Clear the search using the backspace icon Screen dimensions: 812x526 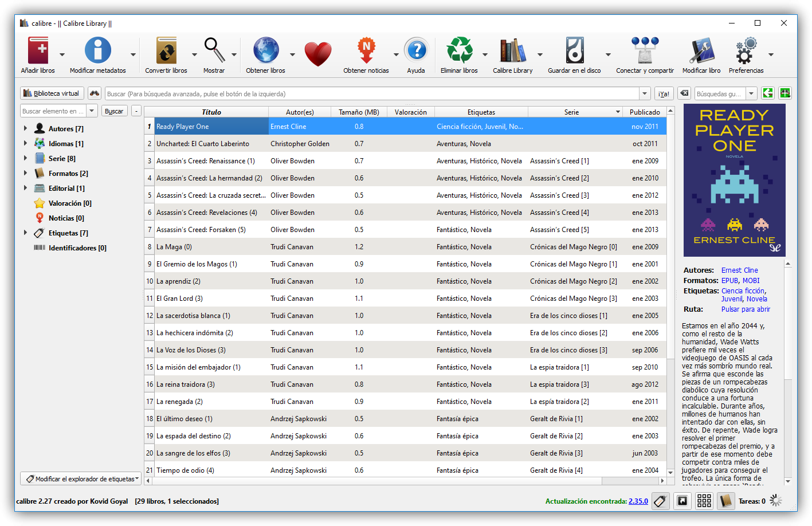click(684, 93)
